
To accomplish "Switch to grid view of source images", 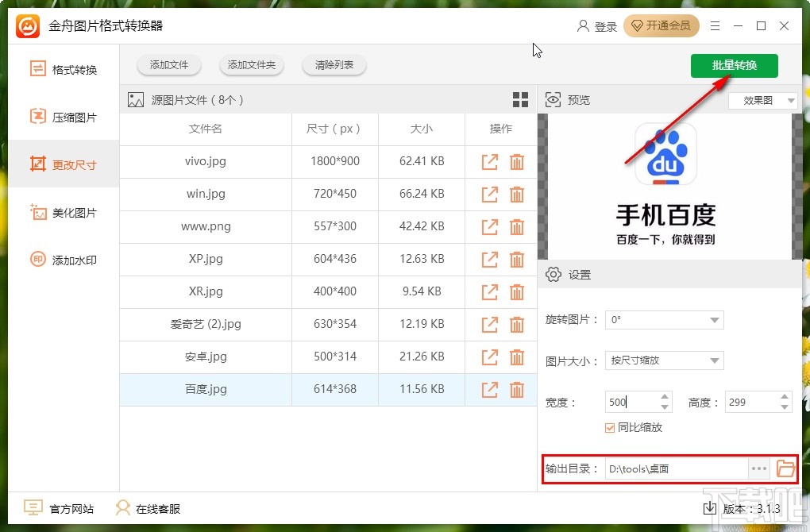I will 520,99.
